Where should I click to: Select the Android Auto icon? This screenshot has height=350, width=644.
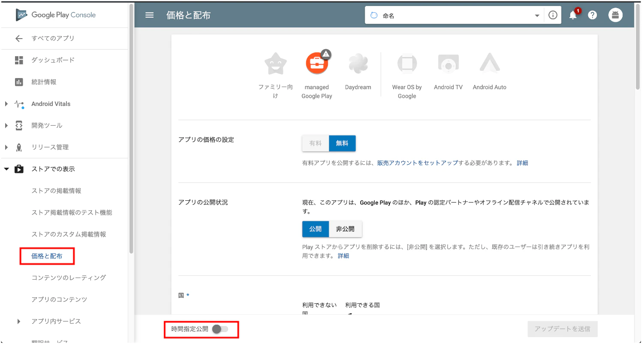490,63
